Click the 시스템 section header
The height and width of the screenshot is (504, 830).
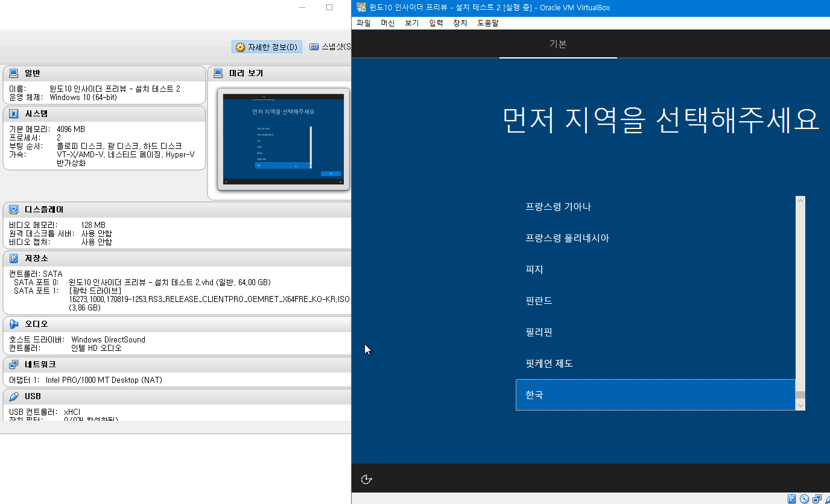104,114
